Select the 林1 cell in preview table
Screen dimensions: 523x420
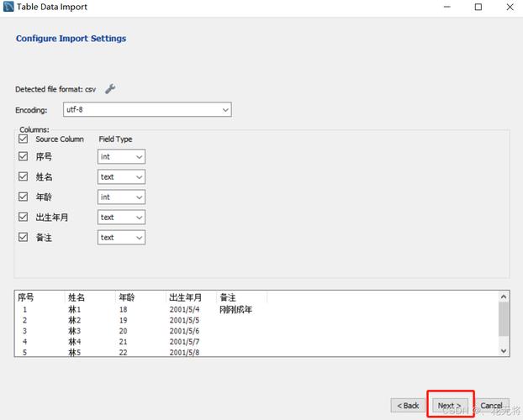pyautogui.click(x=73, y=309)
